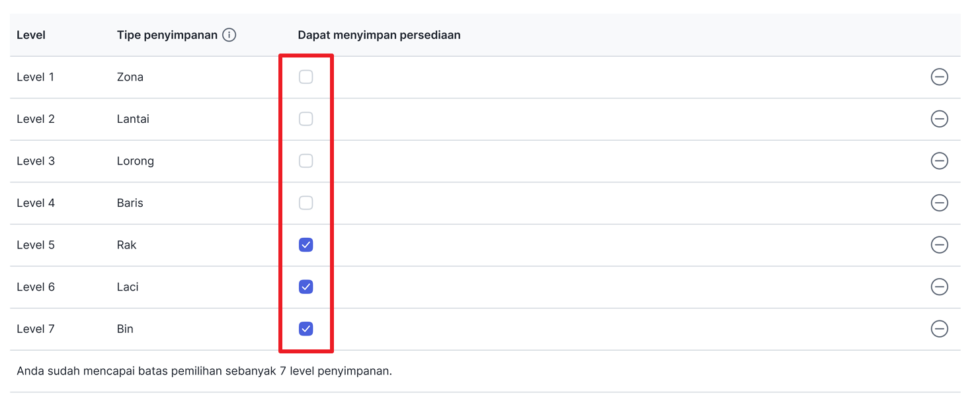Enable inventory storage checkbox for Zona
The height and width of the screenshot is (395, 980).
click(306, 77)
